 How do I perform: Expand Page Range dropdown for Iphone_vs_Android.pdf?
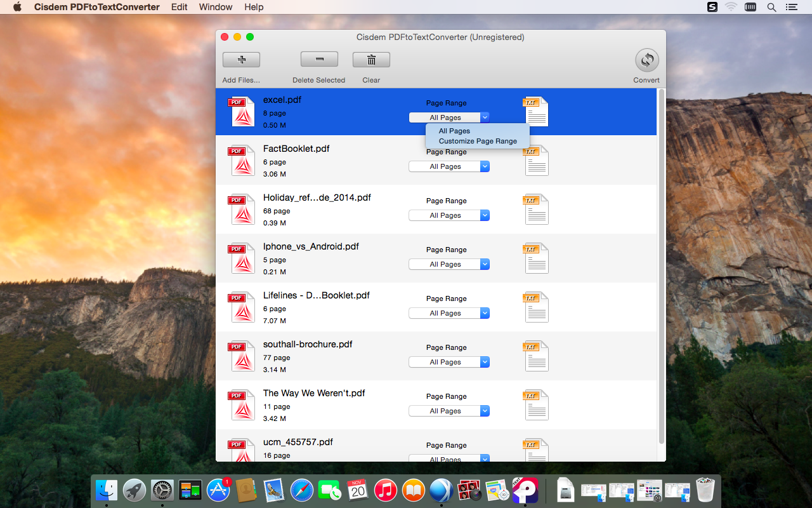coord(449,264)
